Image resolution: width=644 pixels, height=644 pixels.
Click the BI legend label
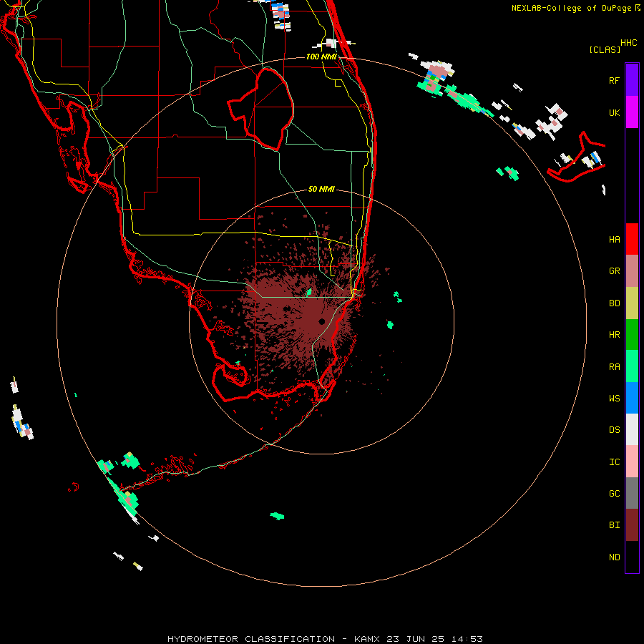click(x=614, y=525)
